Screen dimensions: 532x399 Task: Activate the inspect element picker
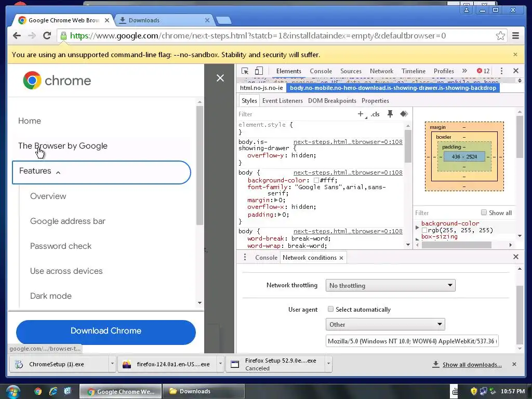click(x=245, y=71)
